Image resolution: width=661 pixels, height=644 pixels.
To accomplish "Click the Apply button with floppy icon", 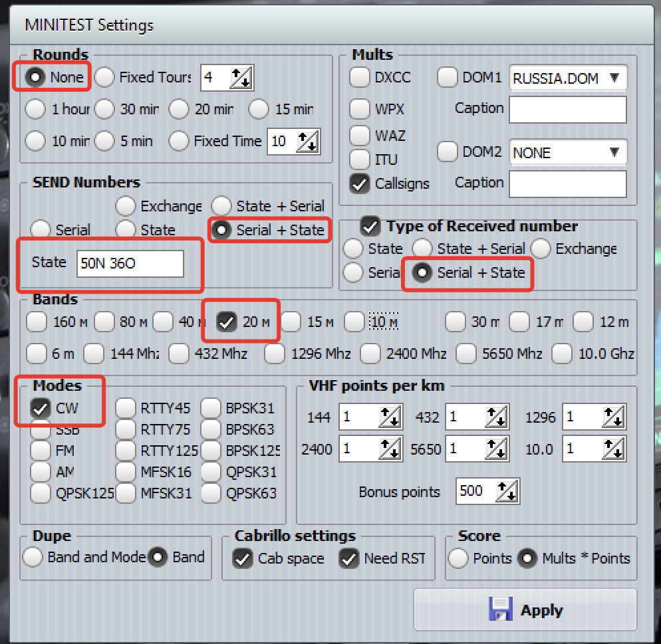I will pyautogui.click(x=525, y=609).
